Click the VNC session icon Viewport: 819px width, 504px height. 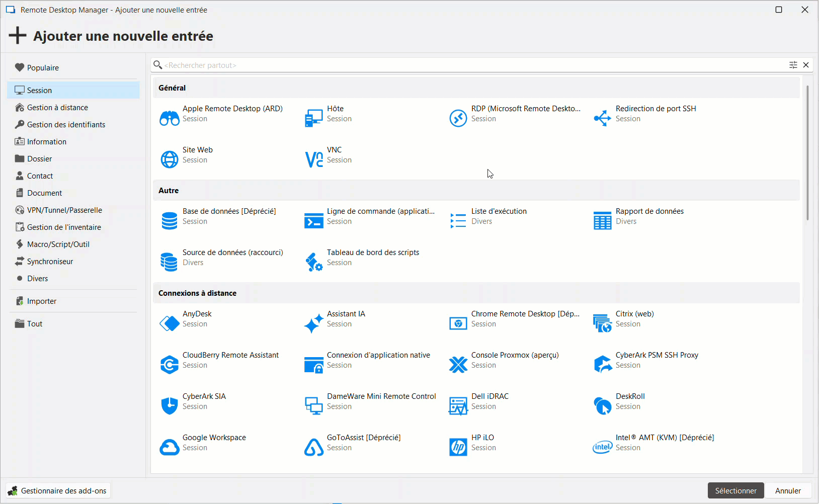(x=314, y=159)
